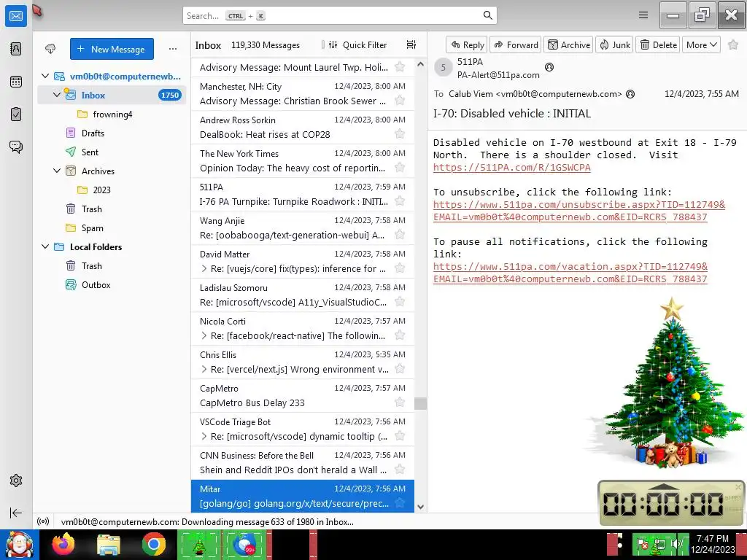Open Thunderbird Settings gear icon
This screenshot has height=560, width=747.
point(16,481)
